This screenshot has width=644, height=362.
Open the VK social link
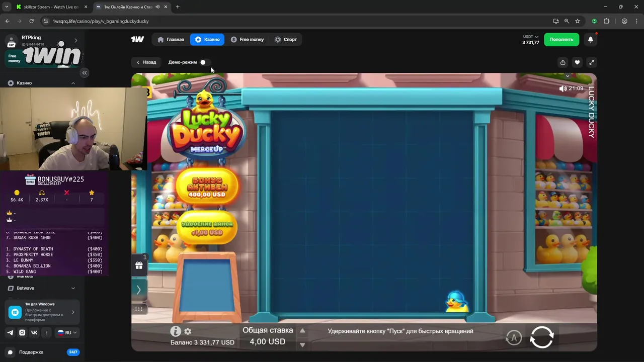coord(34,332)
